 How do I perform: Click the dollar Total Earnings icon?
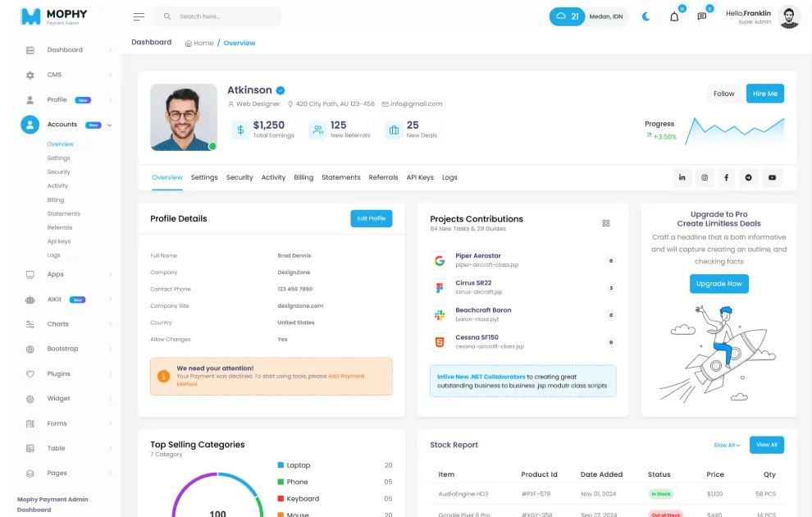tap(240, 130)
